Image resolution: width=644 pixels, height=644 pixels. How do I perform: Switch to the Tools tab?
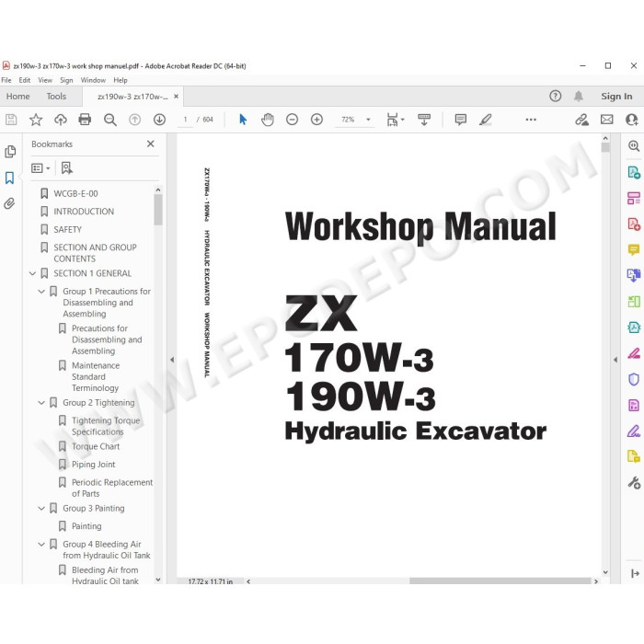click(x=56, y=96)
